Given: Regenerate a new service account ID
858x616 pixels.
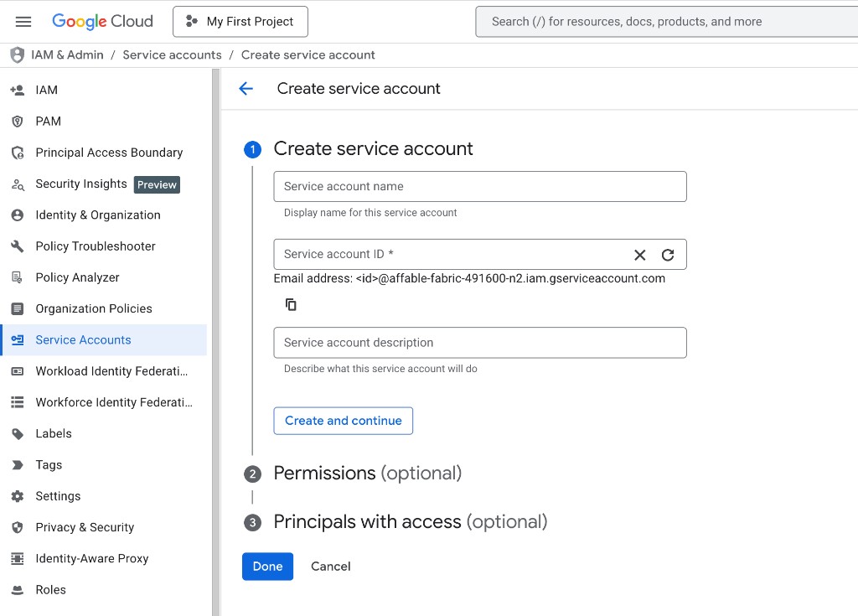Looking at the screenshot, I should click(x=668, y=254).
